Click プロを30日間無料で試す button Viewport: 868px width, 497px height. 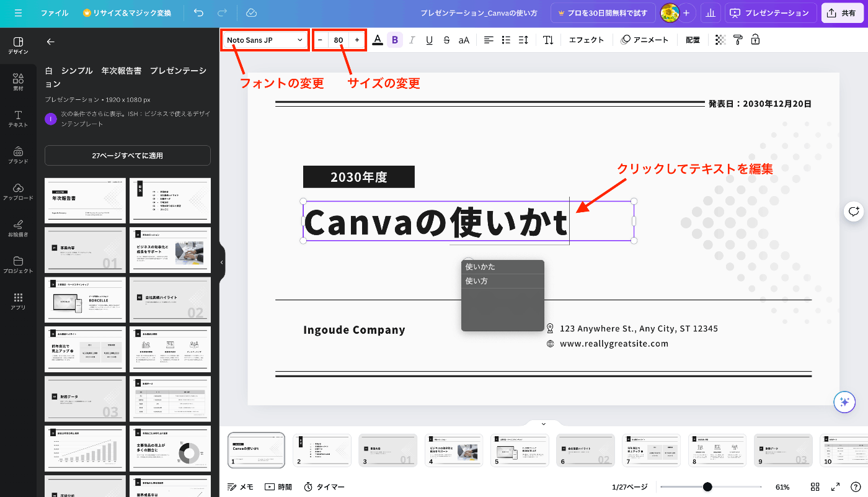point(603,12)
